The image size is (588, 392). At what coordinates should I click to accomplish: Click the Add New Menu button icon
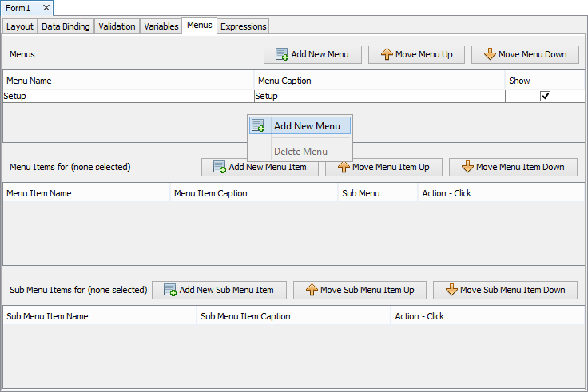click(x=282, y=54)
